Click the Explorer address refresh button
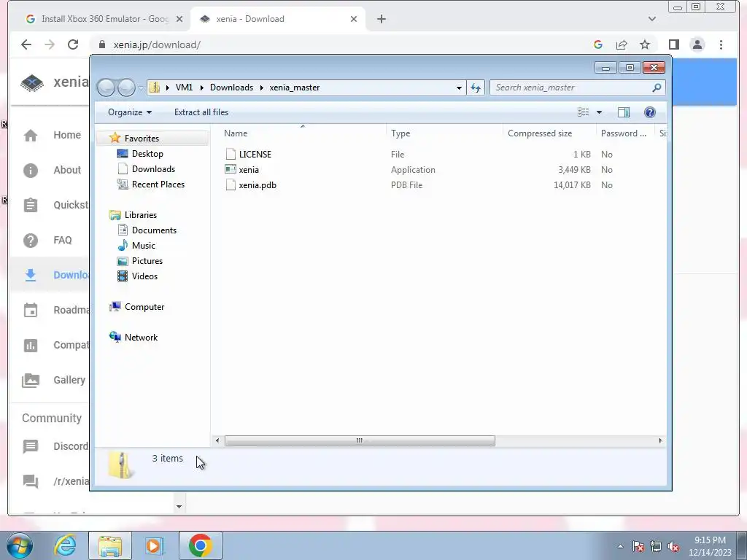Image resolution: width=747 pixels, height=560 pixels. click(x=476, y=87)
